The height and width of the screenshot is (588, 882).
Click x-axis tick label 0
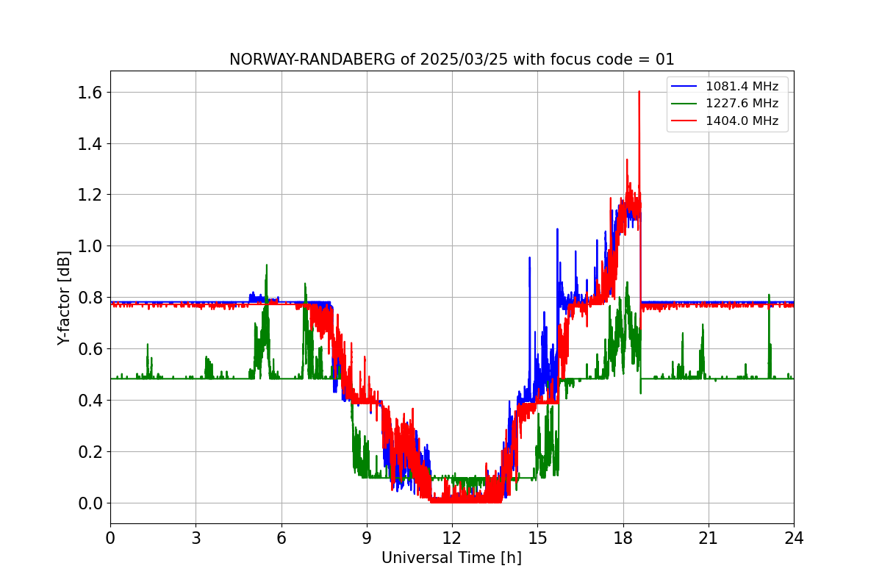pyautogui.click(x=110, y=538)
